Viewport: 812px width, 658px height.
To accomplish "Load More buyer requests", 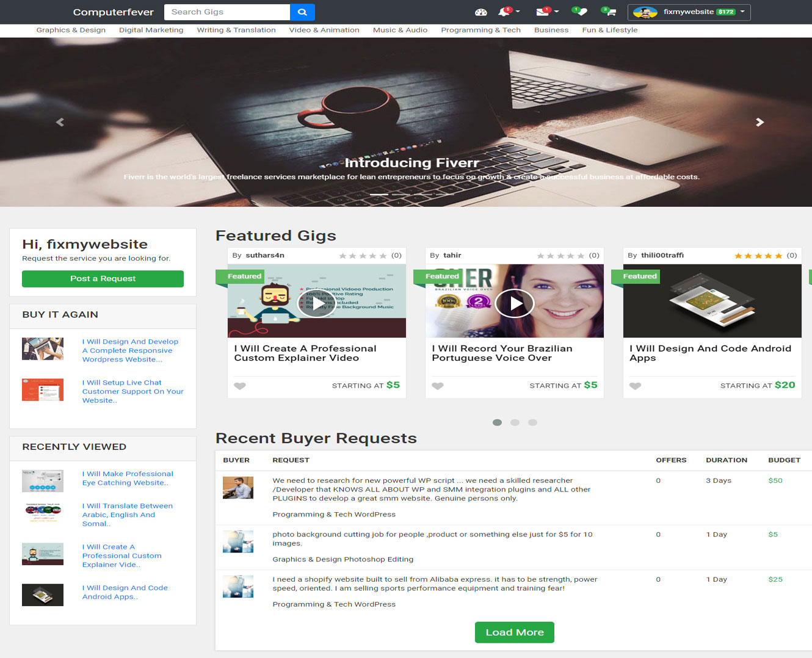I will (x=514, y=632).
